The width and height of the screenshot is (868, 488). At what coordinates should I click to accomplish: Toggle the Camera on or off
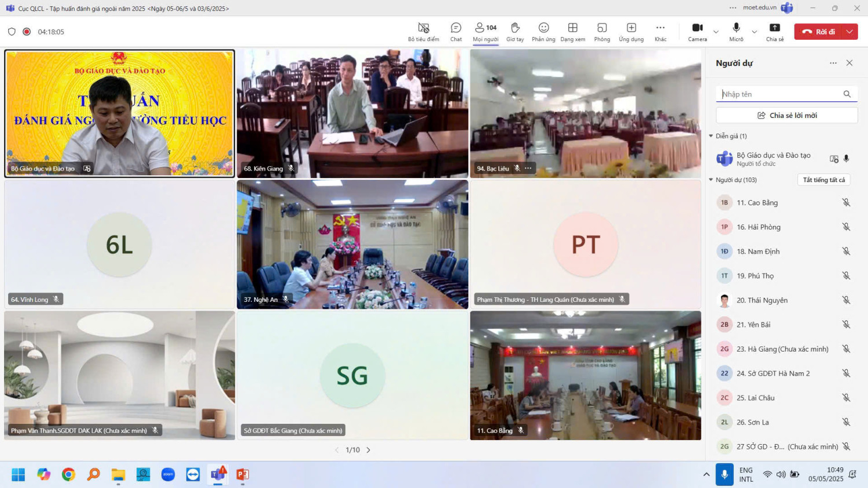(x=697, y=32)
